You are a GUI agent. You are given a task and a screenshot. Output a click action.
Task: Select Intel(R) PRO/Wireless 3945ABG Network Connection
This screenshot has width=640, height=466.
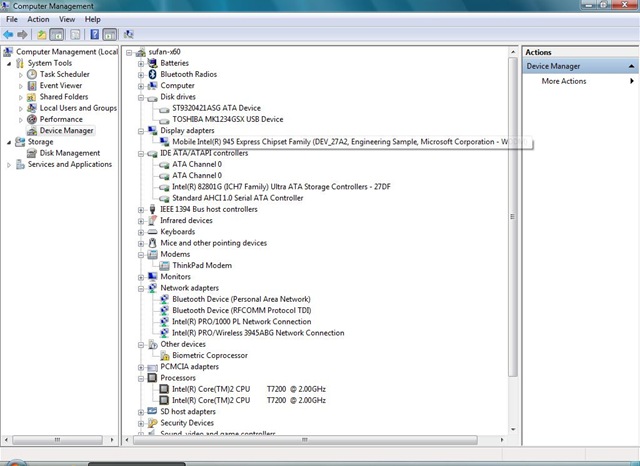coord(258,333)
